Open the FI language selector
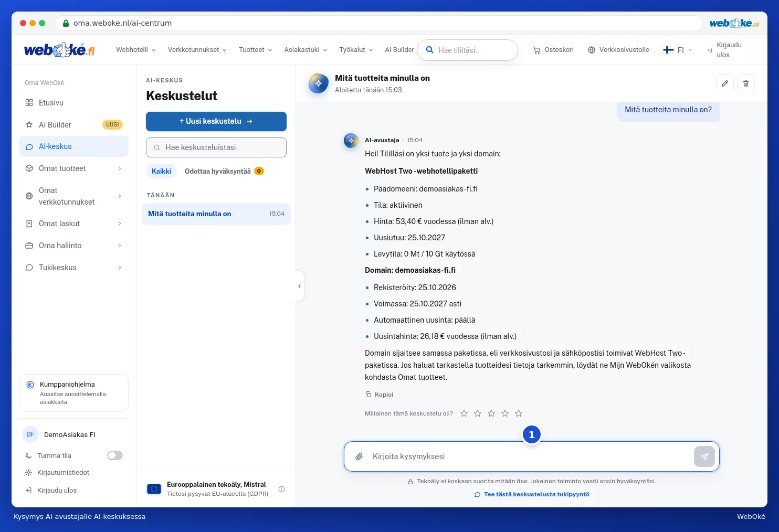 pos(678,50)
